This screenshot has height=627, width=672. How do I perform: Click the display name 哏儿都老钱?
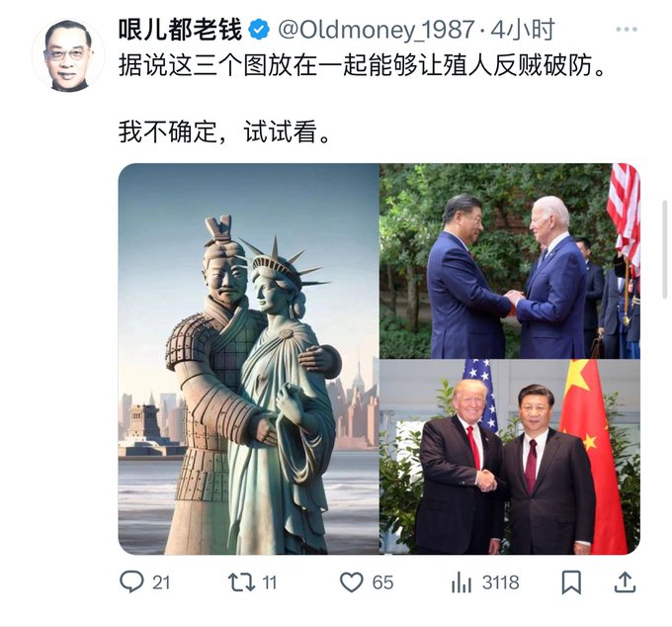click(x=181, y=30)
